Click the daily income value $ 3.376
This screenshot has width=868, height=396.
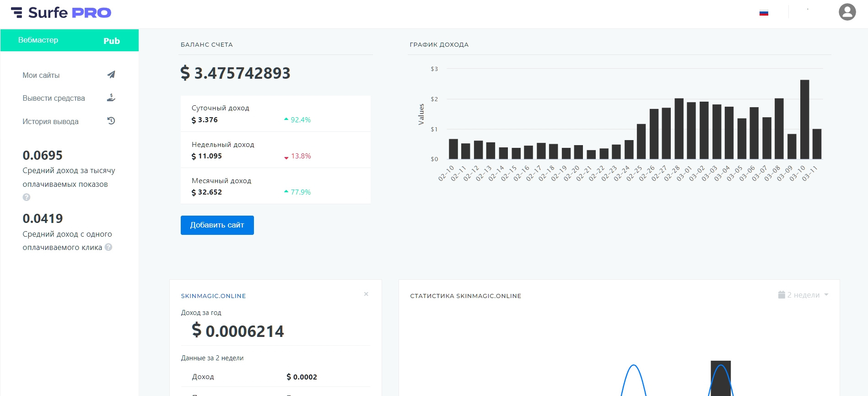(205, 120)
